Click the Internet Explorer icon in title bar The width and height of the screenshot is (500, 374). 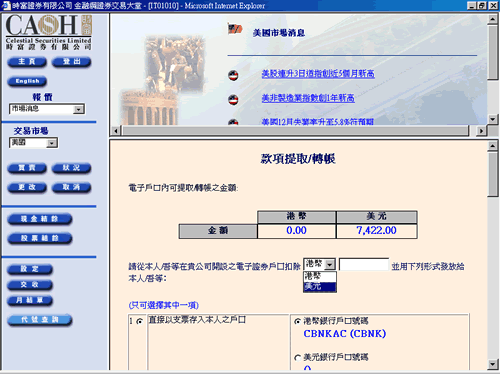(6, 6)
